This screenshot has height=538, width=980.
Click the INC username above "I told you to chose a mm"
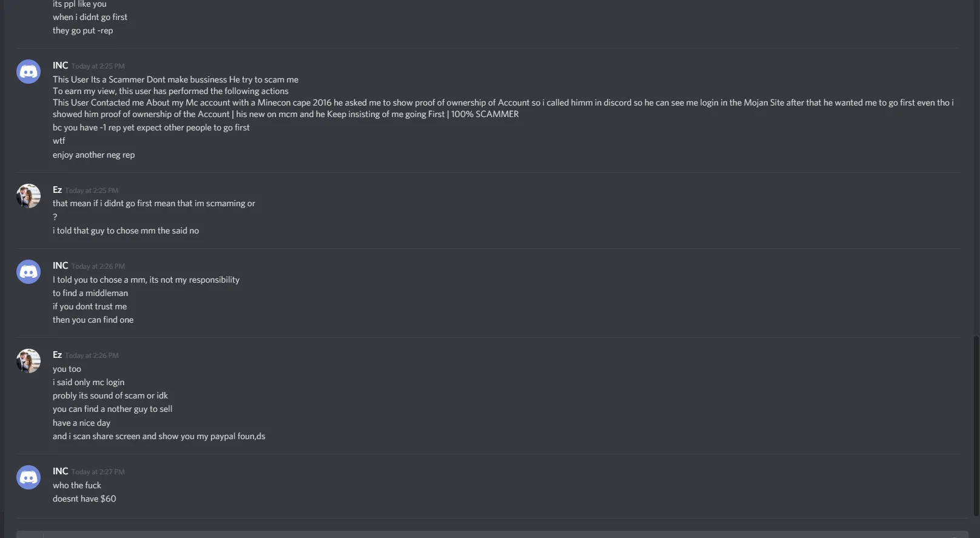pyautogui.click(x=60, y=266)
